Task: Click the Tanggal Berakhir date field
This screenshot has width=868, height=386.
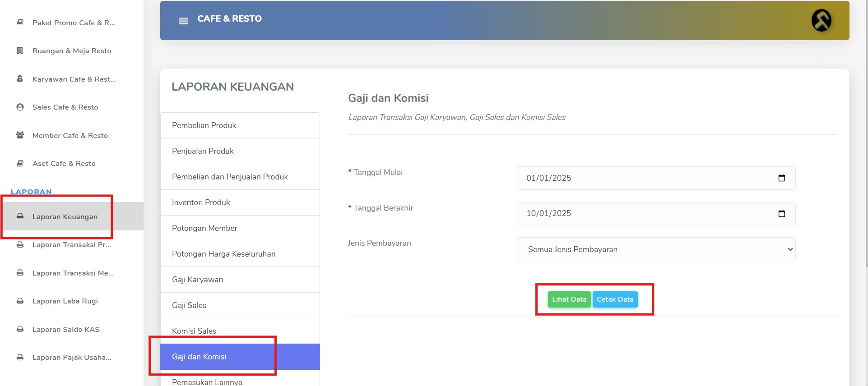Action: [x=656, y=213]
